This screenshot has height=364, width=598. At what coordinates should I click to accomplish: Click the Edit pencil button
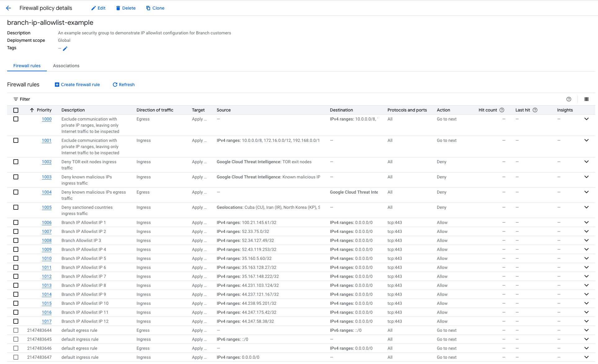(98, 8)
